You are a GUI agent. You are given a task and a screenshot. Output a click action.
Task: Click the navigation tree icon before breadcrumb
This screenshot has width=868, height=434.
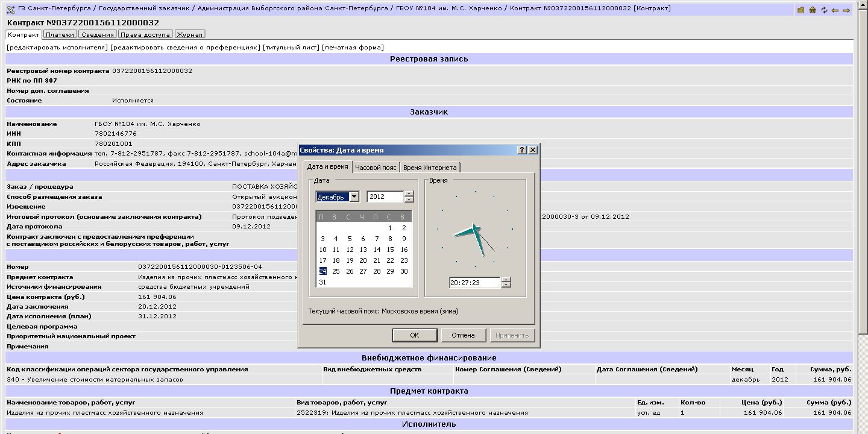coord(10,9)
